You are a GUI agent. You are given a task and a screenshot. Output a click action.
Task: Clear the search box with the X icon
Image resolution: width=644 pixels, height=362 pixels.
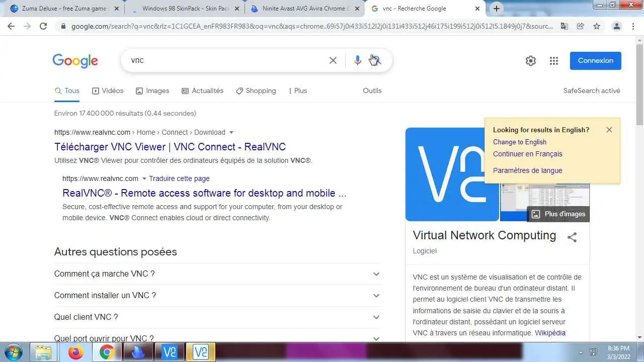pos(333,60)
